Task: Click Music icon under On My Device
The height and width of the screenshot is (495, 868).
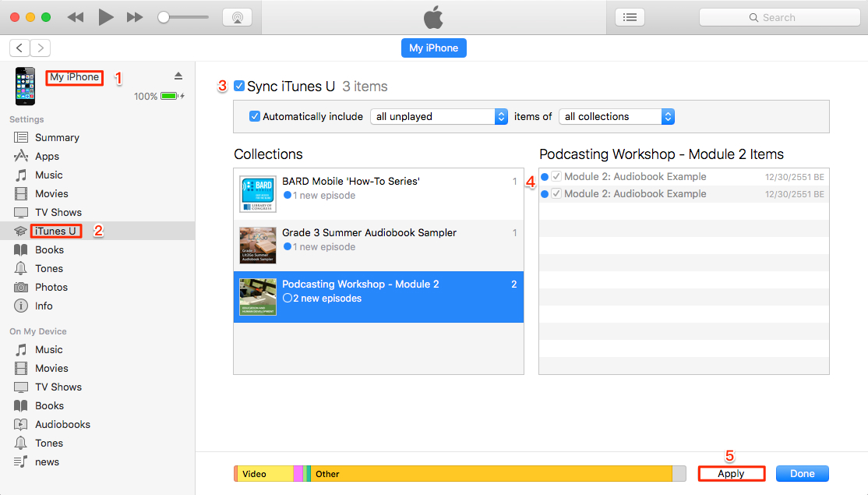Action: (x=20, y=350)
